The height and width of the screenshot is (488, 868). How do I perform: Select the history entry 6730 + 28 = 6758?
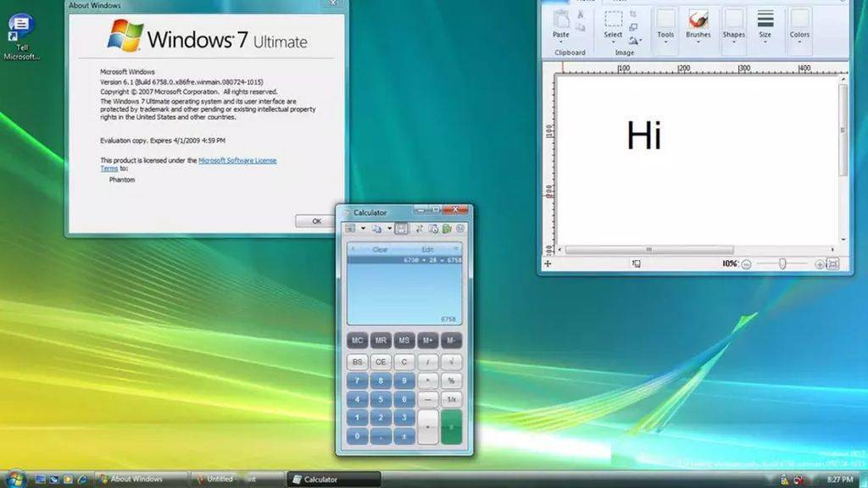pyautogui.click(x=404, y=259)
